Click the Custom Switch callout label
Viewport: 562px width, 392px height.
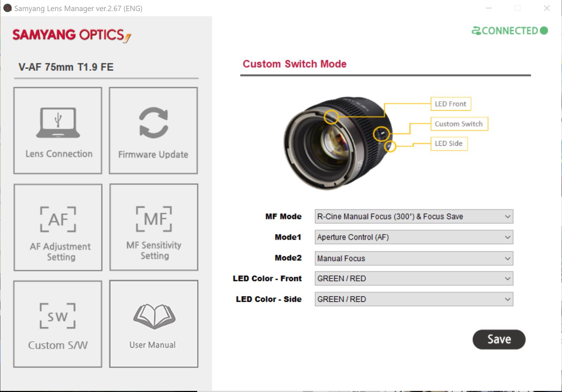pyautogui.click(x=459, y=124)
